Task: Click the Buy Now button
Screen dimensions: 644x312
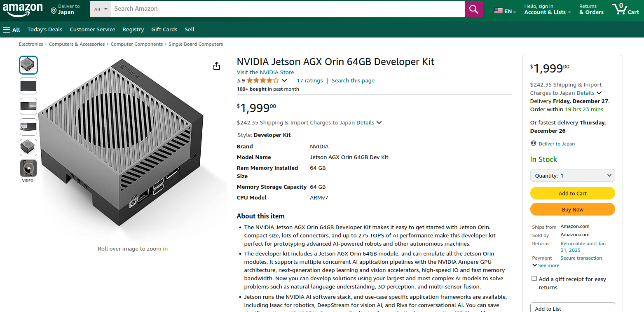Action: click(573, 209)
